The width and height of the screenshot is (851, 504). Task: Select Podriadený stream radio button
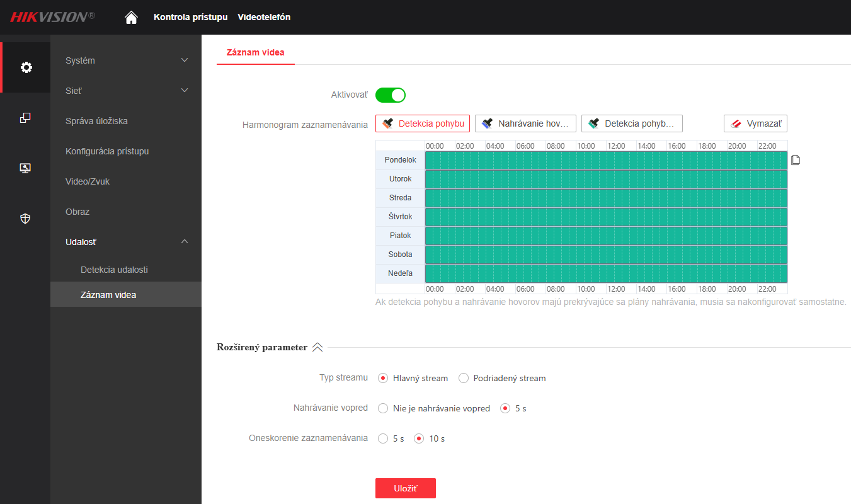(x=464, y=378)
